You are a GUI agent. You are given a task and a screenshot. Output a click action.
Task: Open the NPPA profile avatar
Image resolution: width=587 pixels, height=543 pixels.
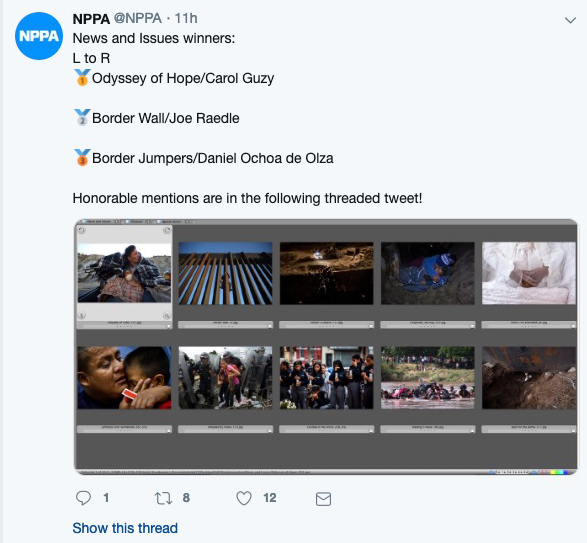coord(39,36)
